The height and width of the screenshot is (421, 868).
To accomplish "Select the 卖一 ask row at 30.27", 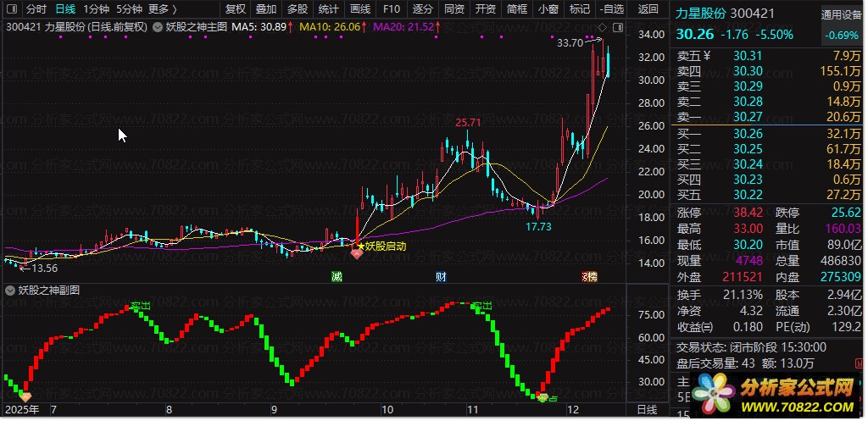I will tap(768, 117).
